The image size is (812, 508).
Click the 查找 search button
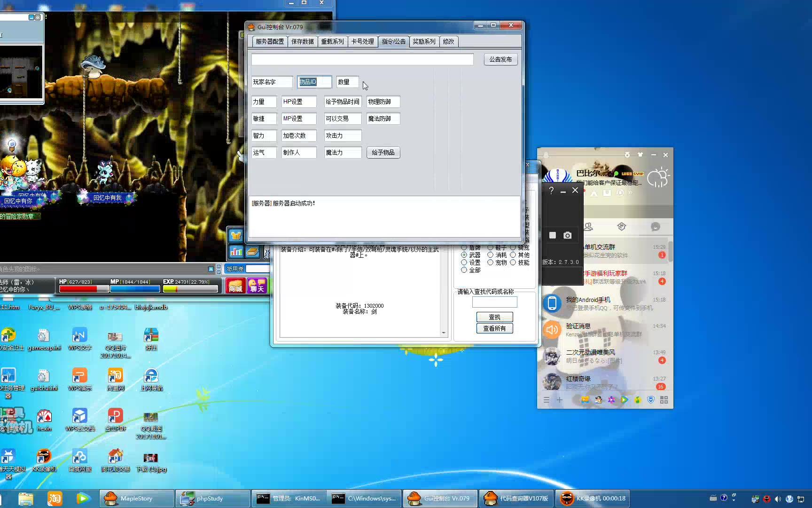[x=494, y=317]
